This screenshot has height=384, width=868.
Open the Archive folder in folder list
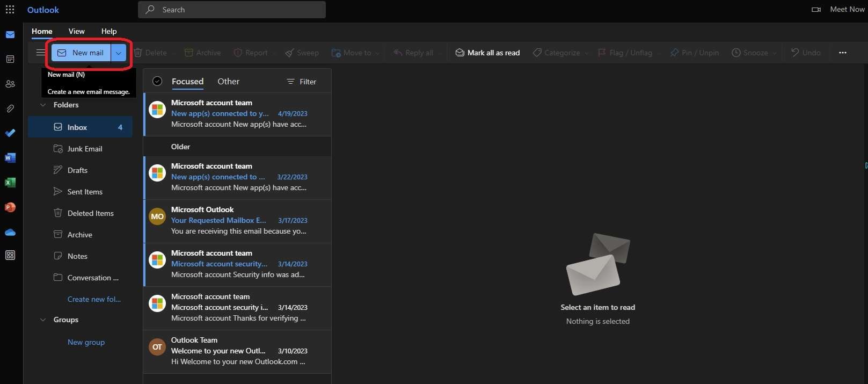pos(80,235)
